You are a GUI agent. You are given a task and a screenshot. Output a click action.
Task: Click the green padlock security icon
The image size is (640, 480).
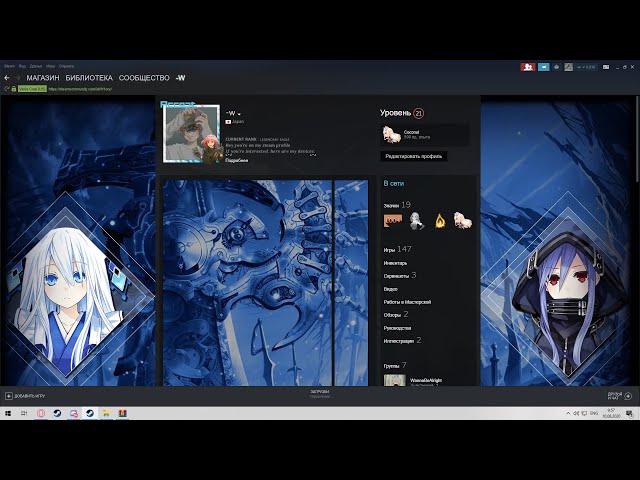click(13, 89)
